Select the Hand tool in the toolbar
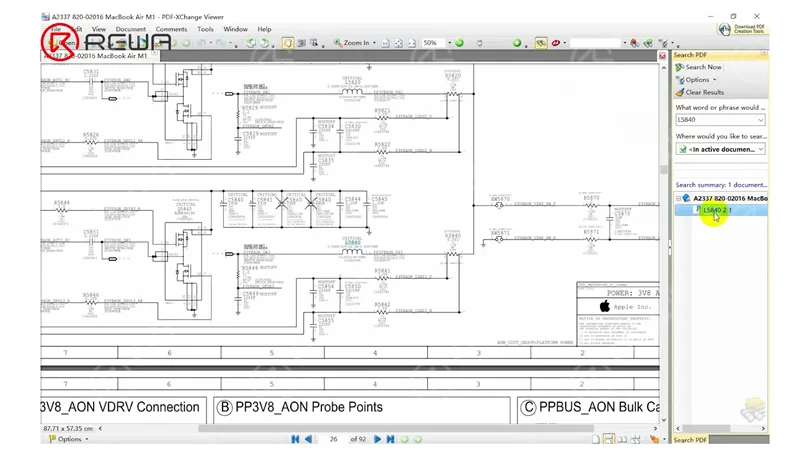The height and width of the screenshot is (455, 810). (x=287, y=43)
